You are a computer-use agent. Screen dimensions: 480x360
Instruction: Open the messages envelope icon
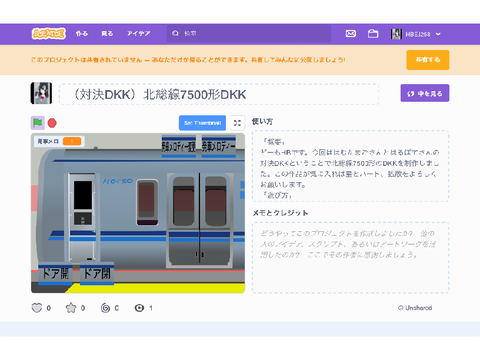coord(351,34)
